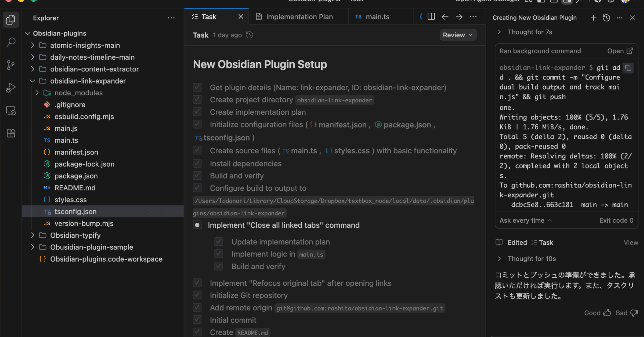Collapse the obsidian-link-expander folder
Image resolution: width=644 pixels, height=337 pixels.
(32, 81)
